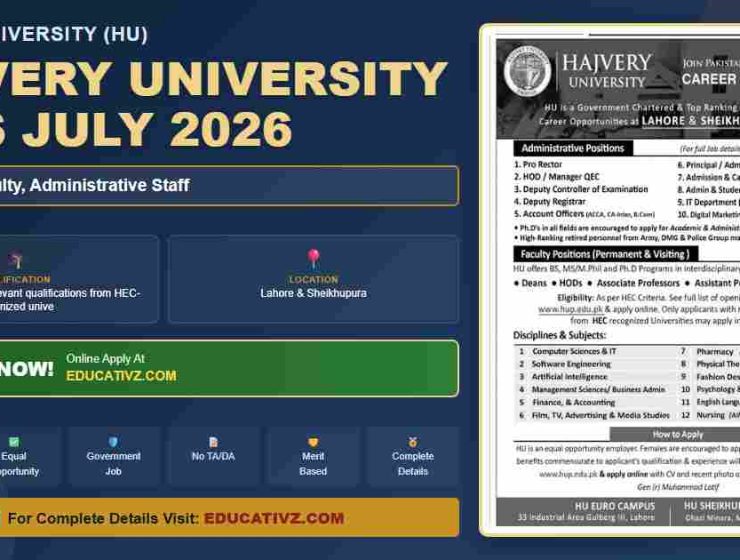Click '3. Deputy Controller of Examination' line
740x560 pixels.
click(x=581, y=189)
